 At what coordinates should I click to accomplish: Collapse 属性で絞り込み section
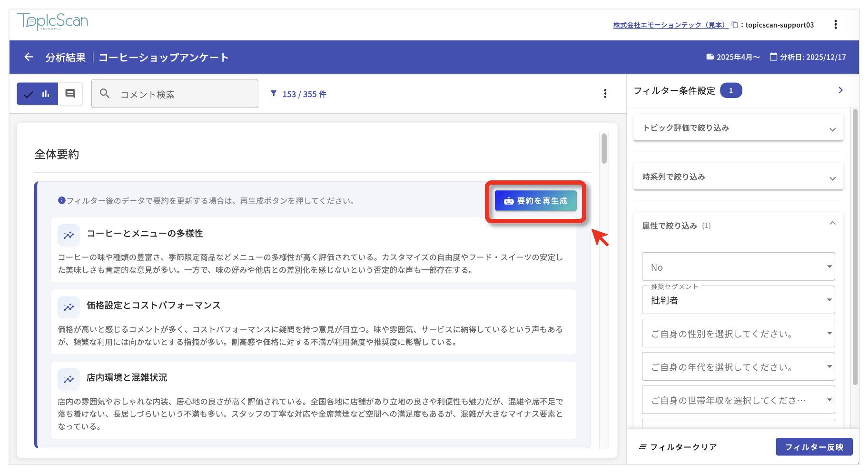832,224
